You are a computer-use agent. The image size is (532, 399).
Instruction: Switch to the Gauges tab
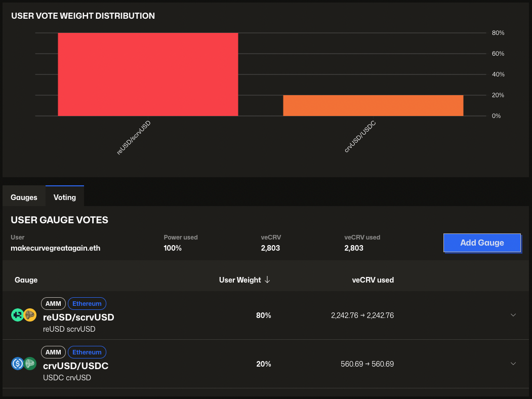(24, 197)
